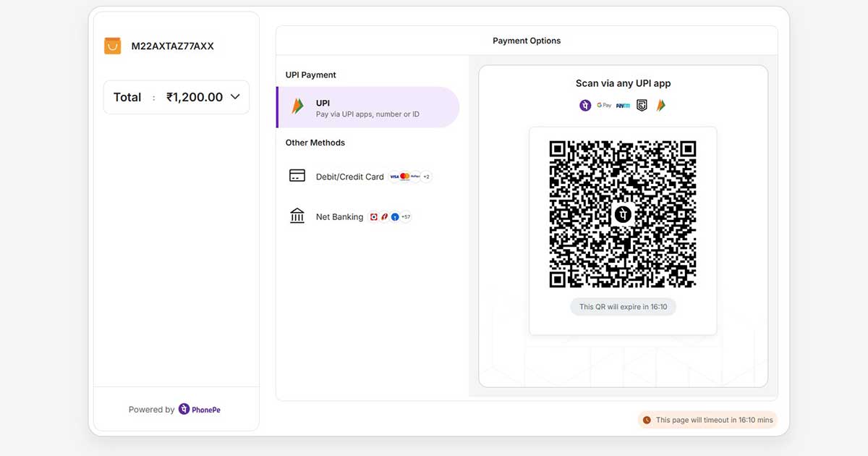The image size is (868, 456).
Task: Click the bank building icon for Net Banking
Action: [297, 216]
